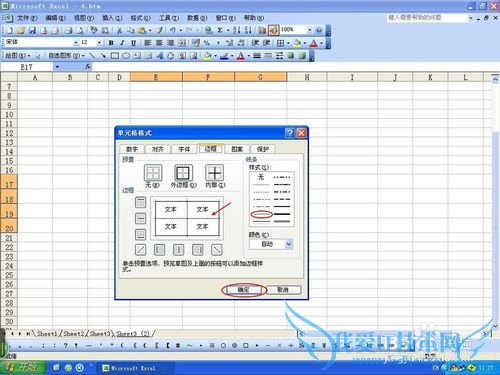The width and height of the screenshot is (500, 375).
Task: Toggle the top border button in the dialog
Action: tap(141, 202)
